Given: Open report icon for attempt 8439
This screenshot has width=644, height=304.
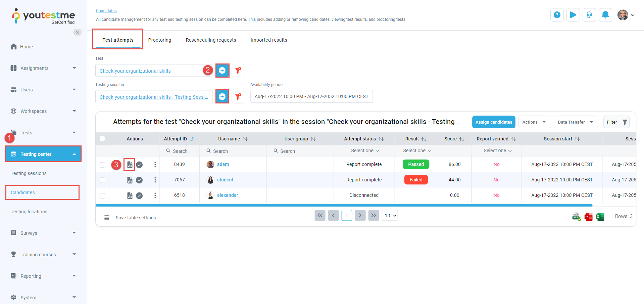Looking at the screenshot, I should [x=130, y=165].
